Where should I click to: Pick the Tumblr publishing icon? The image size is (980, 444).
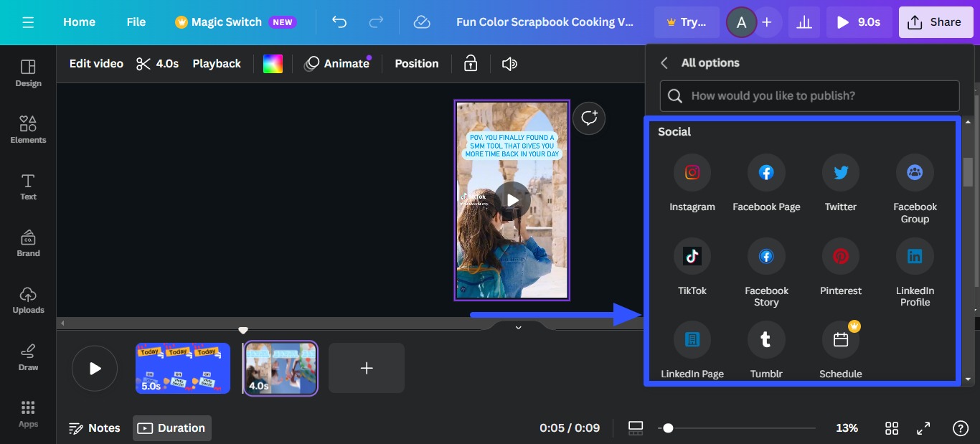coord(765,340)
